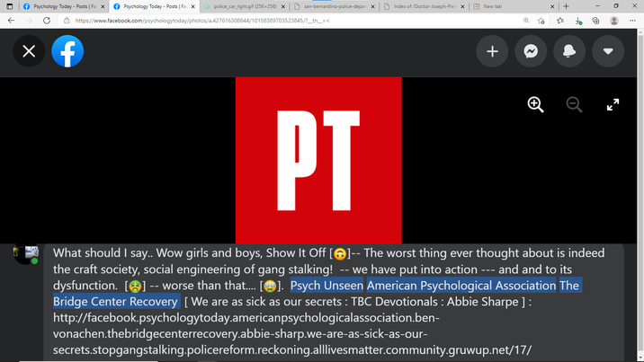Open browser Collections
The height and width of the screenshot is (362, 644).
pos(596,21)
